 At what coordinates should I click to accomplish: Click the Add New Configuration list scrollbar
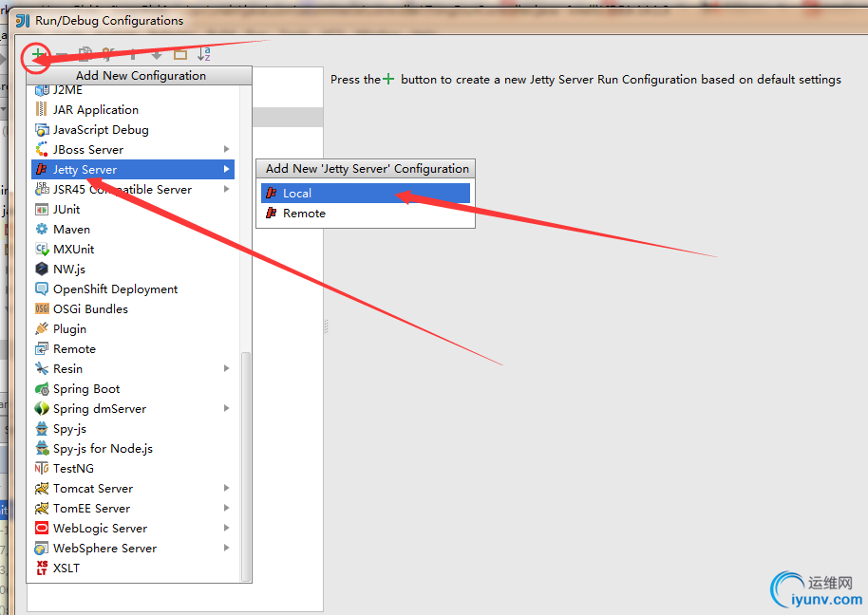pyautogui.click(x=246, y=466)
